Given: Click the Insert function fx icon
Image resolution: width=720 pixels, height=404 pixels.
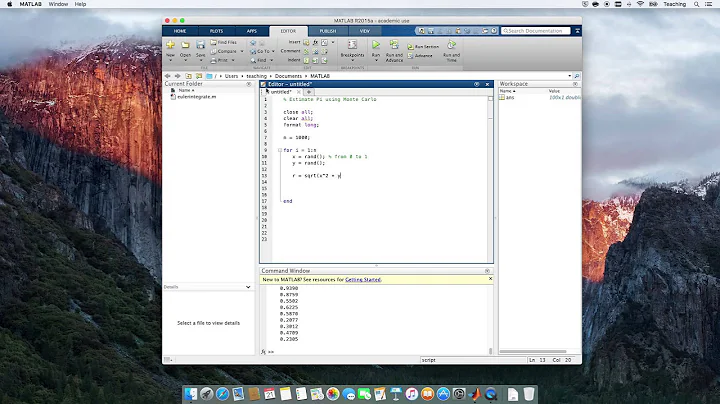Looking at the screenshot, I should (315, 42).
